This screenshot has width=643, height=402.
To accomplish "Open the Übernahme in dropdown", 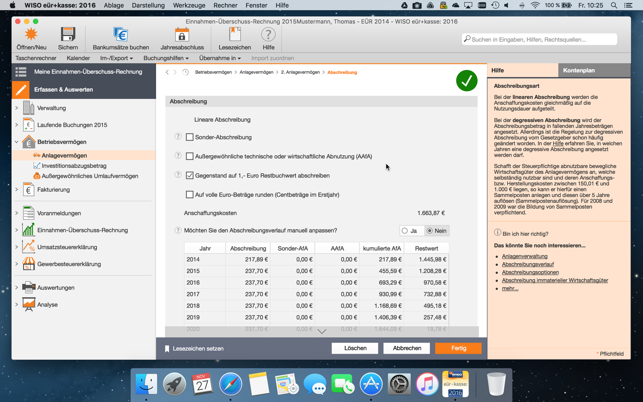I will pos(220,58).
